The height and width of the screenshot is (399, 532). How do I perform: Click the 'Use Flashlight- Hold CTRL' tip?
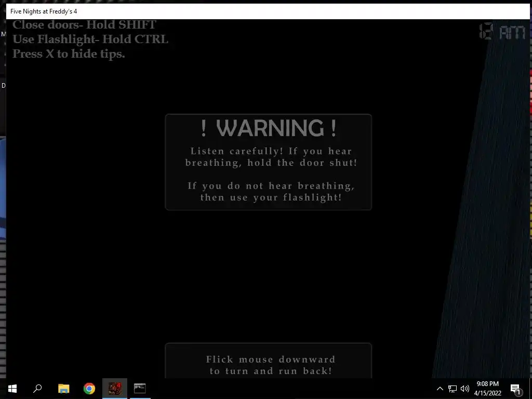pyautogui.click(x=90, y=39)
